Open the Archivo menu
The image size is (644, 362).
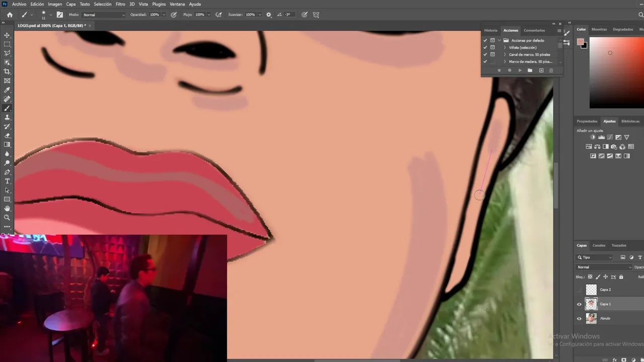(x=19, y=4)
